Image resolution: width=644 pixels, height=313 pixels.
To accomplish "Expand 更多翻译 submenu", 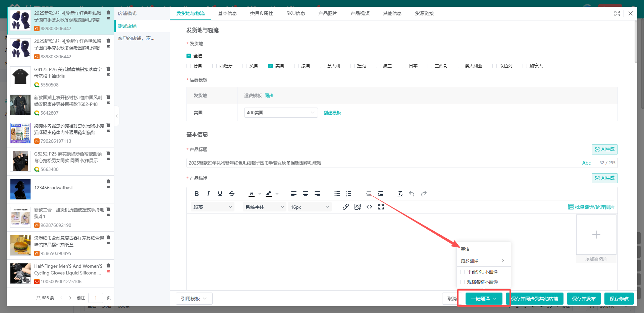I will (x=484, y=260).
